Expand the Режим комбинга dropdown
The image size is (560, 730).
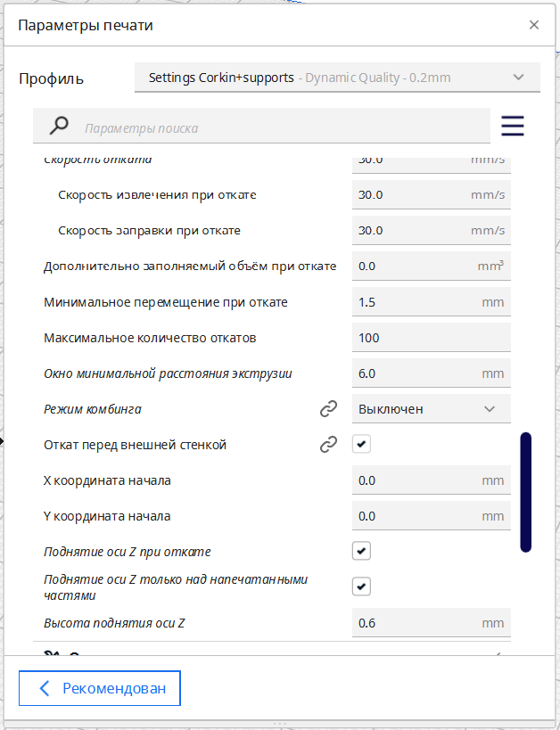pyautogui.click(x=431, y=409)
